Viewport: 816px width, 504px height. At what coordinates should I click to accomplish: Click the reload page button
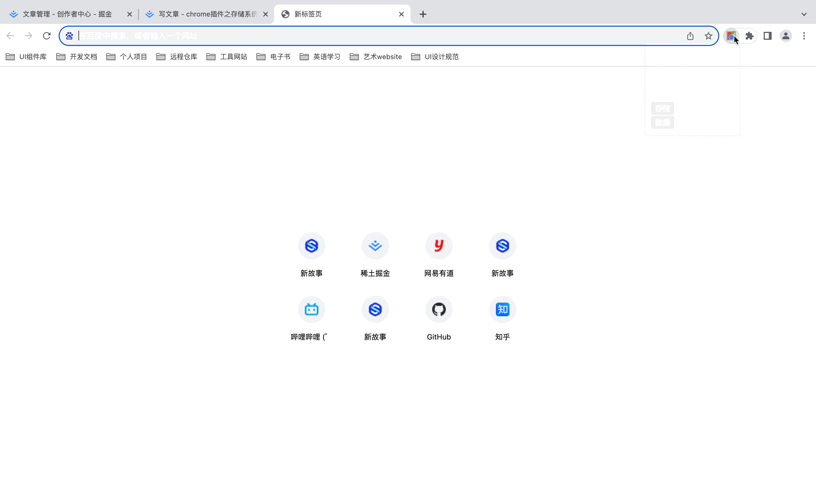[47, 36]
